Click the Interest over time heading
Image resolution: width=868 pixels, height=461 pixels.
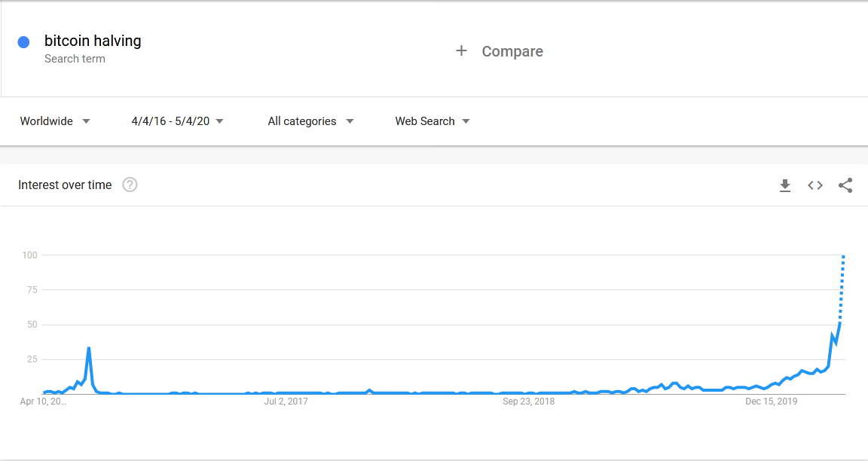click(x=65, y=185)
